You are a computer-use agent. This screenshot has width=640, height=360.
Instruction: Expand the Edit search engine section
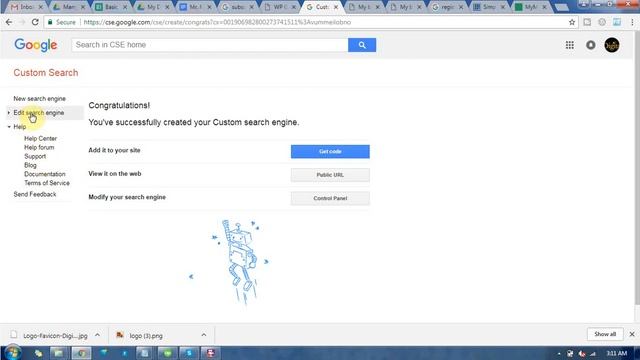[x=9, y=113]
